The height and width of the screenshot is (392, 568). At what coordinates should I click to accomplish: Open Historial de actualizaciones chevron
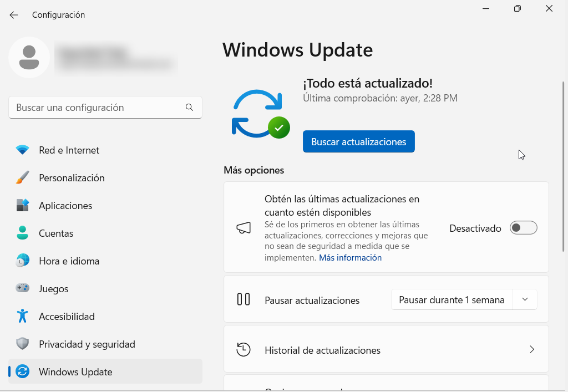(x=532, y=349)
